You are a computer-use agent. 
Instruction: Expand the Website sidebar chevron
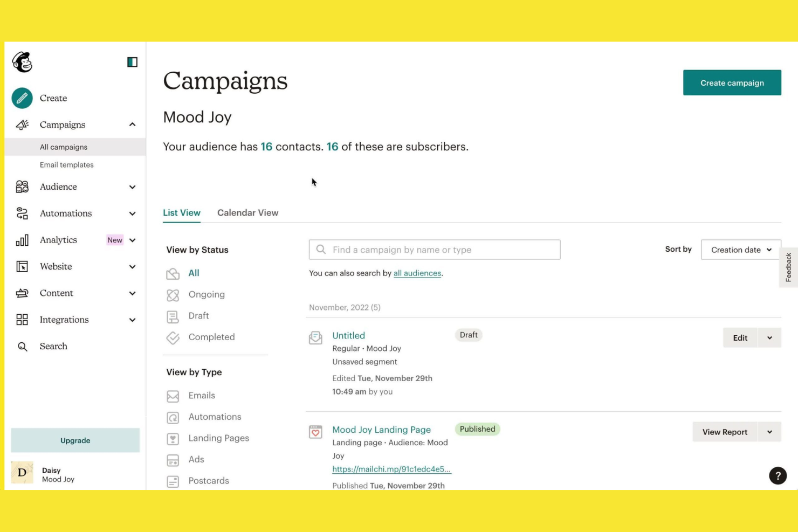click(x=132, y=267)
